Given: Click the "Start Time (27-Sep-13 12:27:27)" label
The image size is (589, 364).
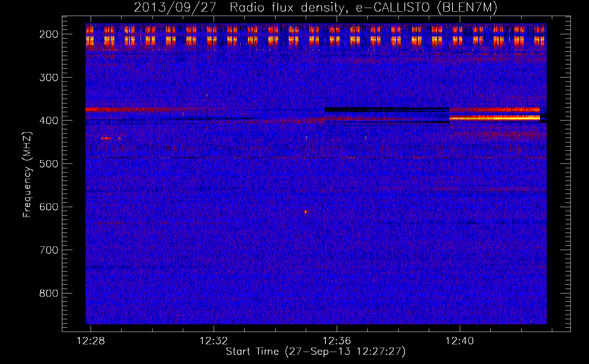Looking at the screenshot, I should click(x=316, y=352).
